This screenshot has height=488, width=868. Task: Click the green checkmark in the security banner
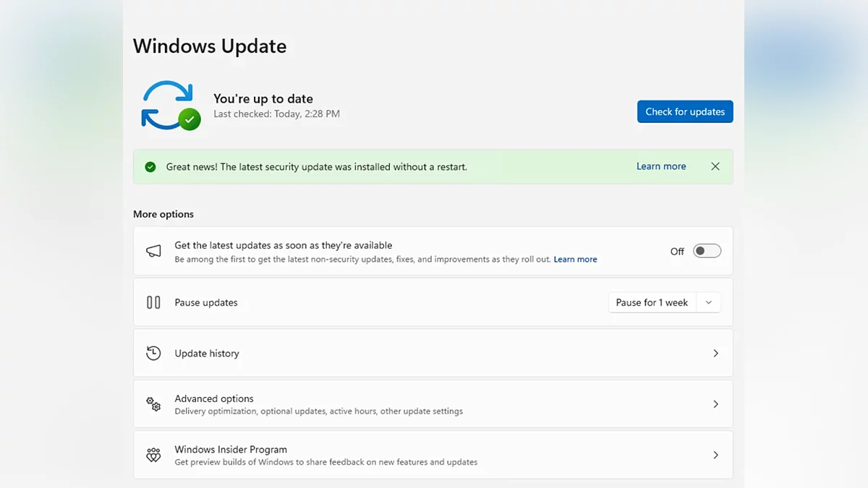coord(150,167)
